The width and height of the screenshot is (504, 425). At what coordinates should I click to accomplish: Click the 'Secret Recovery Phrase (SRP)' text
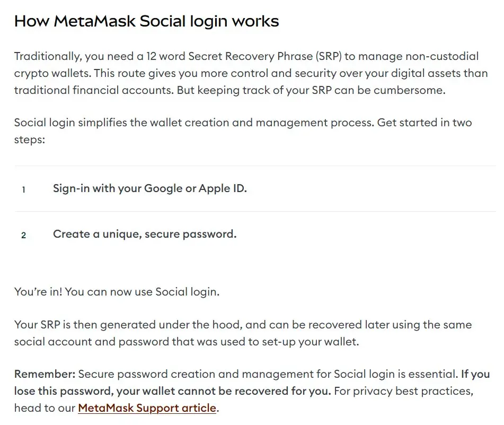click(265, 56)
